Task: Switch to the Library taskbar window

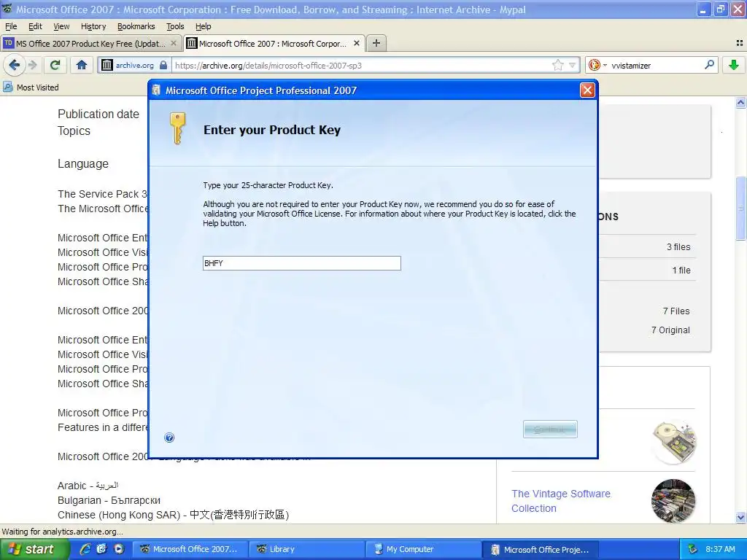Action: (307, 549)
